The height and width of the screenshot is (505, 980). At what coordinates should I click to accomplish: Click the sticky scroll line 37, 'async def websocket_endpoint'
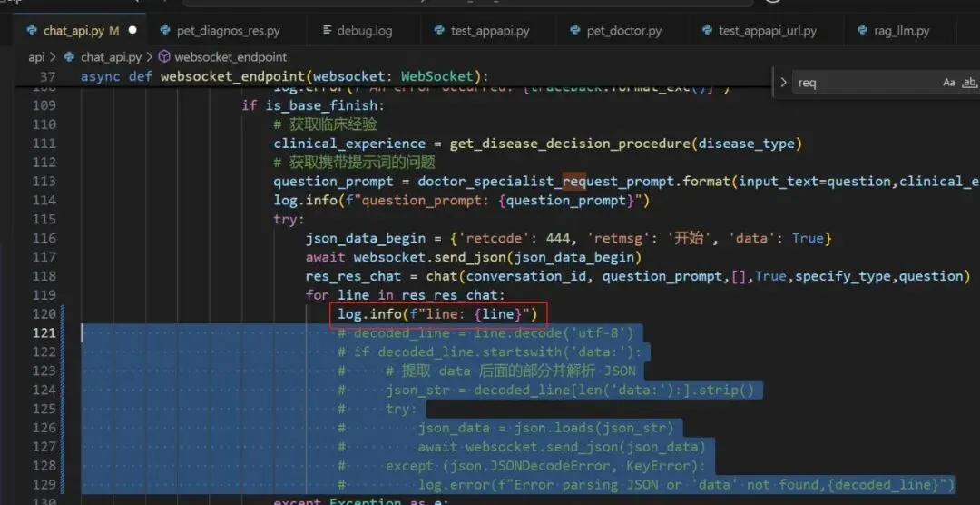tap(284, 76)
